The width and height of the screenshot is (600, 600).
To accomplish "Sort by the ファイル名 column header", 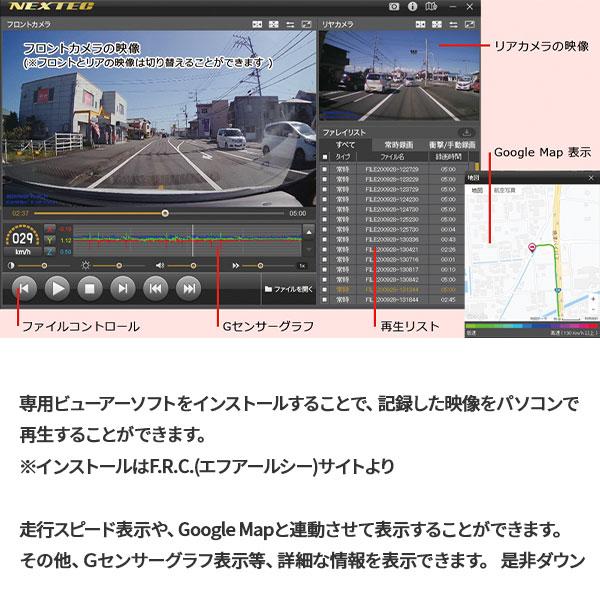I will pyautogui.click(x=392, y=157).
